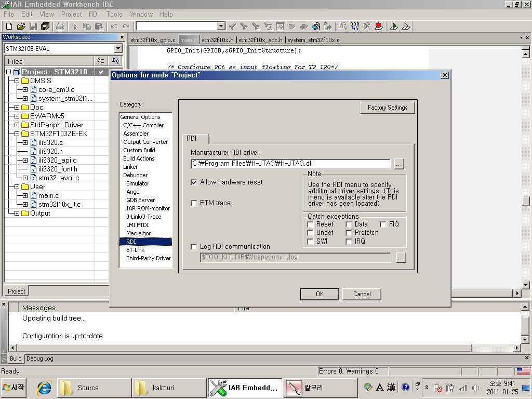532x399 pixels.
Task: Collapse the User folder node
Action: pyautogui.click(x=17, y=187)
